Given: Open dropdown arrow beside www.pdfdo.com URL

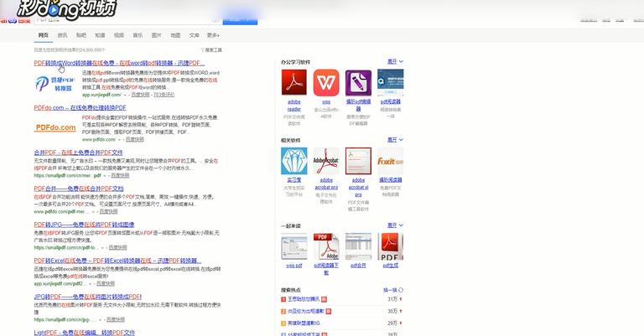Looking at the screenshot, I should point(120,140).
